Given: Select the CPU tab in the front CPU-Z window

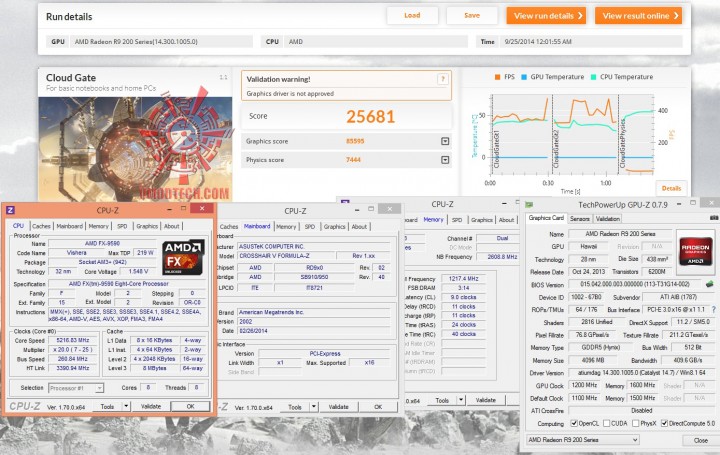Looking at the screenshot, I should click(x=18, y=226).
